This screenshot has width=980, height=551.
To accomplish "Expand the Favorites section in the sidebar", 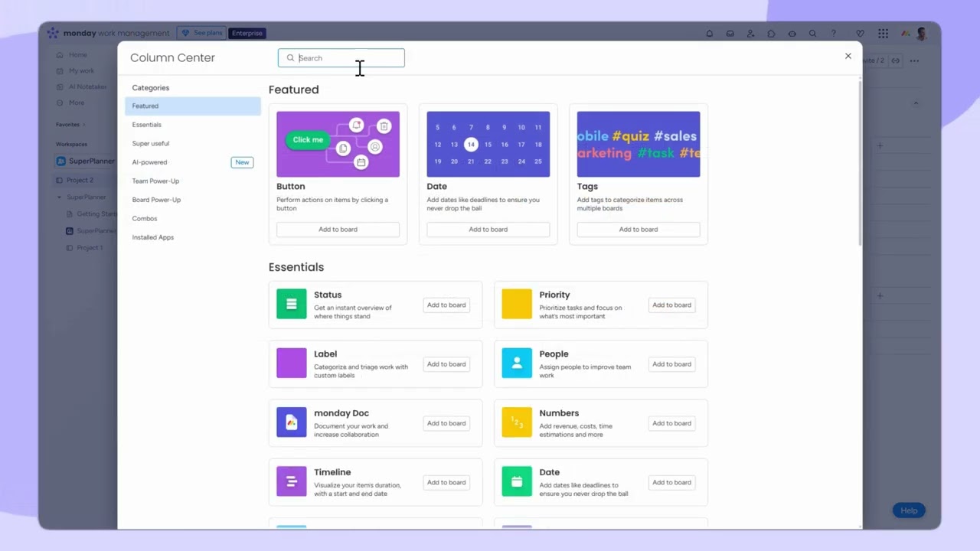I will coord(84,125).
